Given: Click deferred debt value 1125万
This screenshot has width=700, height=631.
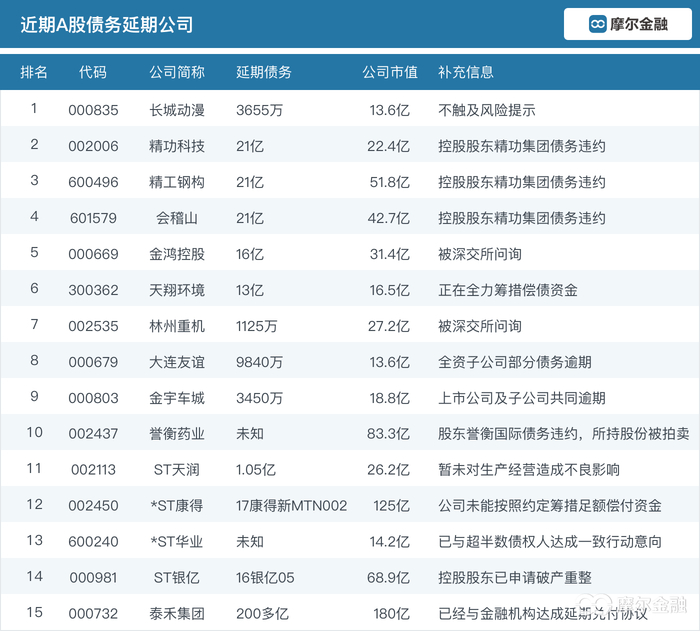Looking at the screenshot, I should pos(257,326).
